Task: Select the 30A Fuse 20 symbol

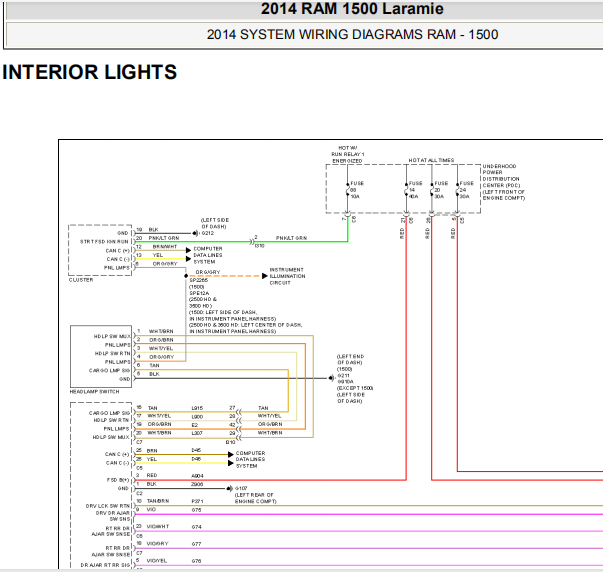Action: (x=432, y=190)
